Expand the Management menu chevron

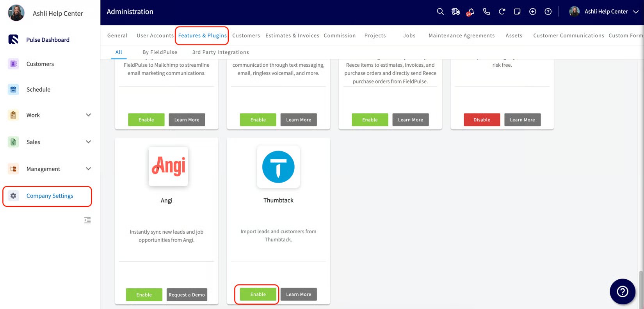pos(88,169)
